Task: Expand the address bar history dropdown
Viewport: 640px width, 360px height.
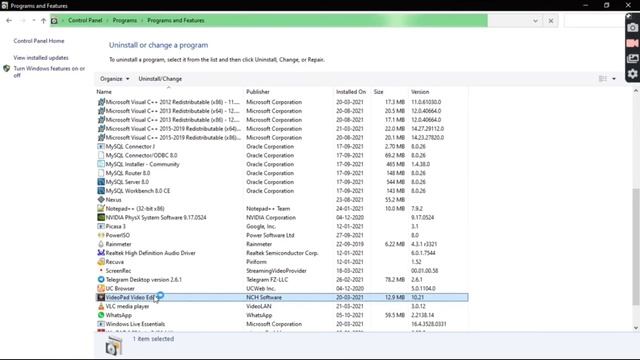Action: 535,21
